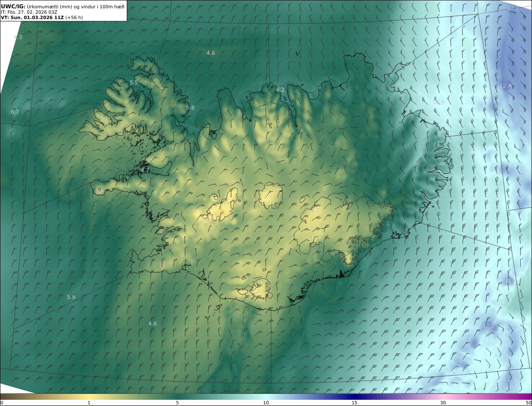Screen dimensions: 532x406
Task: Click the "UWC/IG:" header label
Action: coord(13,6)
